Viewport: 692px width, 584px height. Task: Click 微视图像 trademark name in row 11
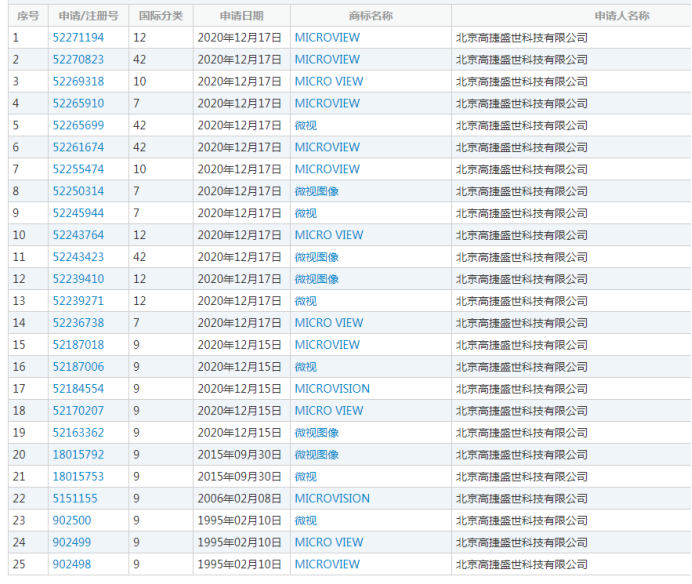[x=316, y=257]
